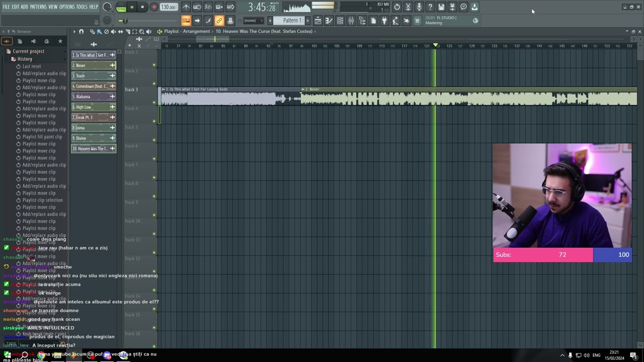
Task: Click the save project floppy icon
Action: (441, 7)
